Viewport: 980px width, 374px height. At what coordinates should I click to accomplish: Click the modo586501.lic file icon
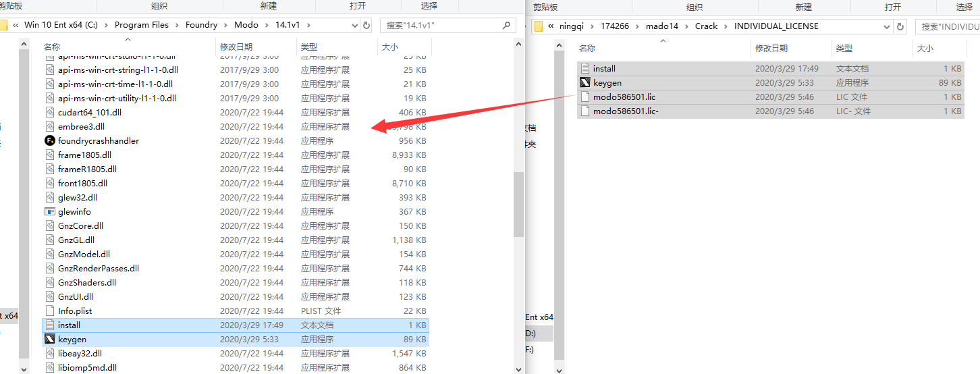point(584,97)
